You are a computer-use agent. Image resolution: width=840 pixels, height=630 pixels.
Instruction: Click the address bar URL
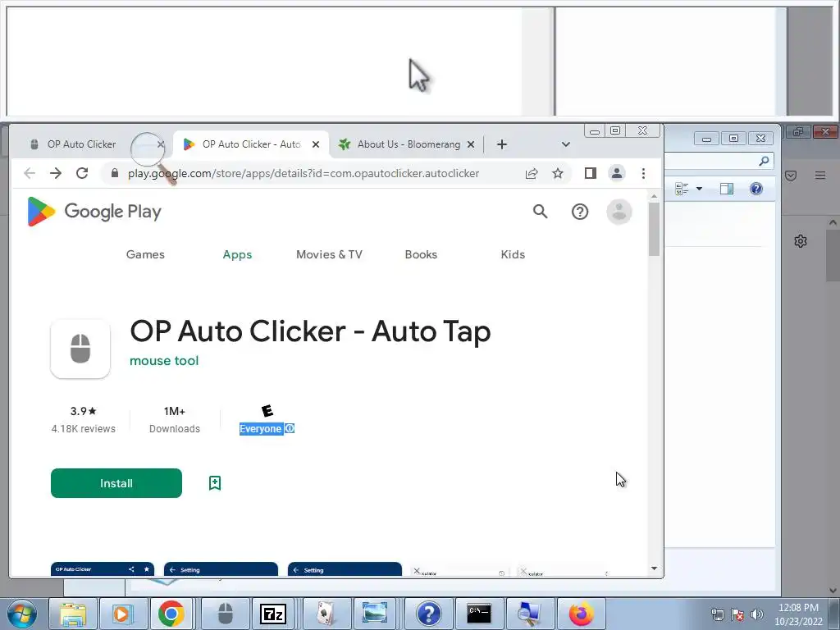click(304, 173)
